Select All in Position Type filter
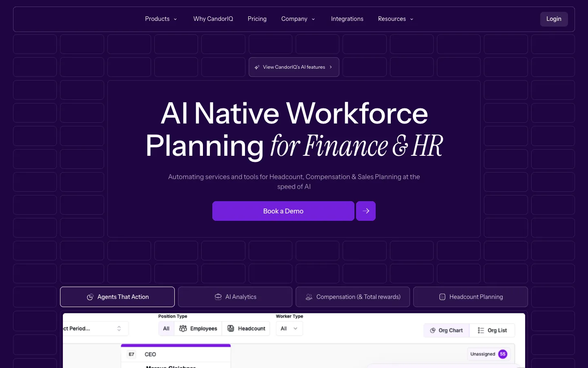 [166, 328]
